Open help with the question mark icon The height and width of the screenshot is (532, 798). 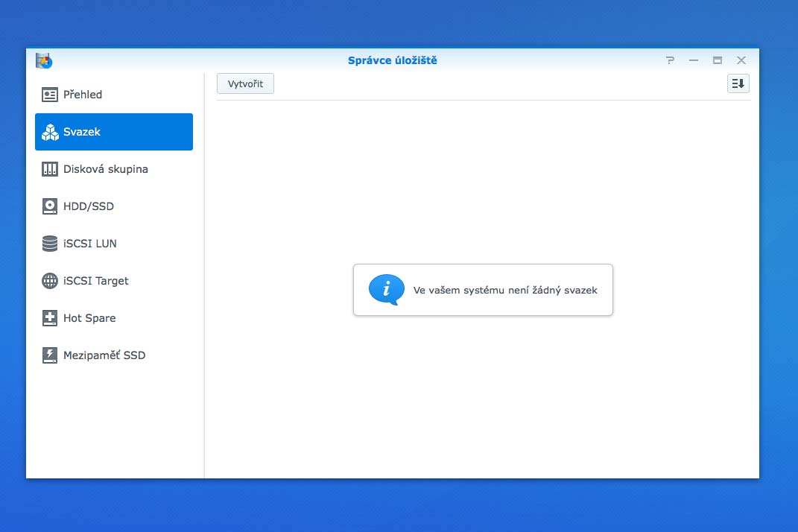pos(670,60)
